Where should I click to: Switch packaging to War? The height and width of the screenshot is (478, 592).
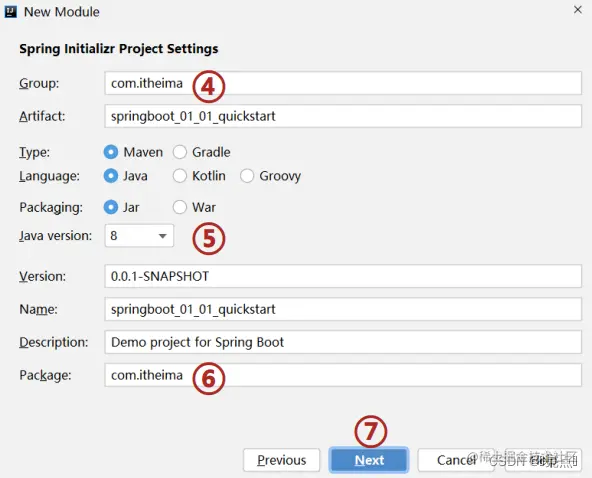180,207
